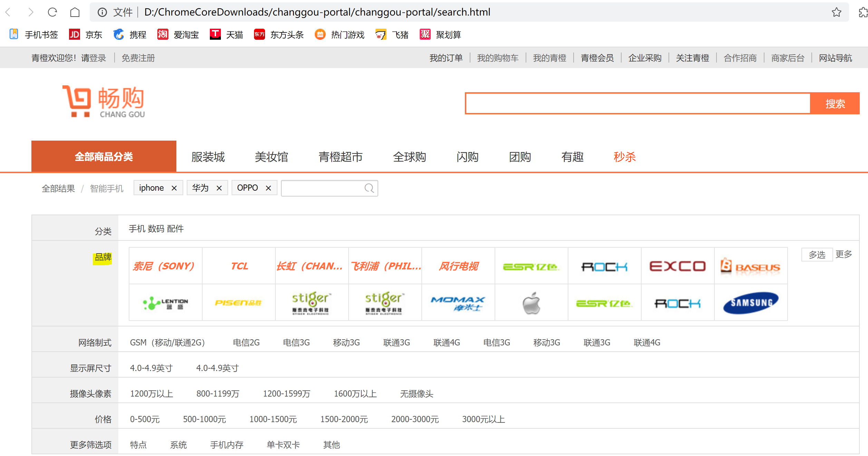Select the 飞利浦 (PHIL... brand

coord(385,266)
